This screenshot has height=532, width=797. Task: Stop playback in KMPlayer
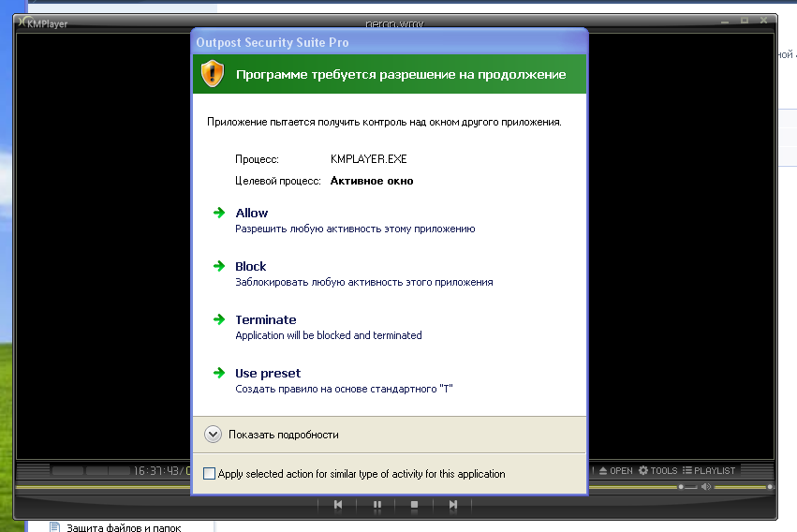pos(414,505)
